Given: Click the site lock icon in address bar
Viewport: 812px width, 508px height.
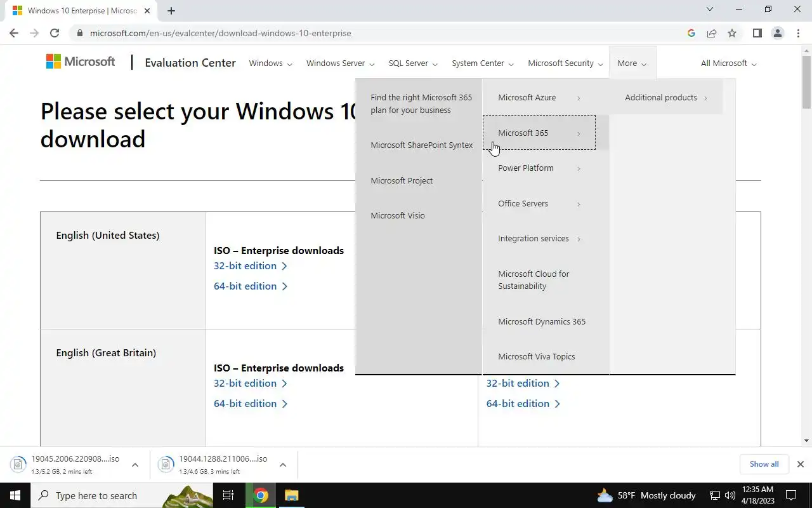Looking at the screenshot, I should pyautogui.click(x=79, y=33).
